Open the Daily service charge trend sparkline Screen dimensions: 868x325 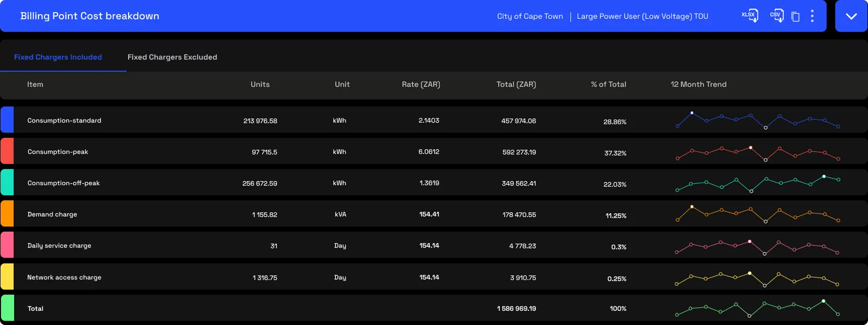[758, 247]
